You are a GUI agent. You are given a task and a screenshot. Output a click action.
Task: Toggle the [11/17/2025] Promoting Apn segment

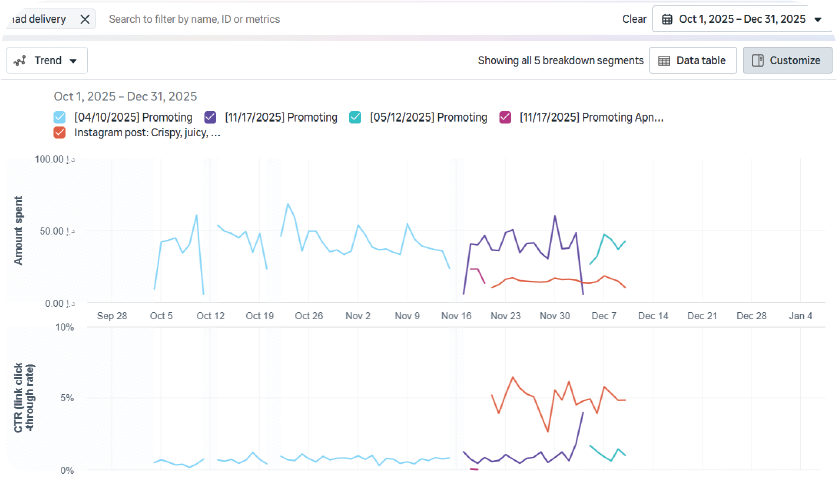pyautogui.click(x=505, y=117)
